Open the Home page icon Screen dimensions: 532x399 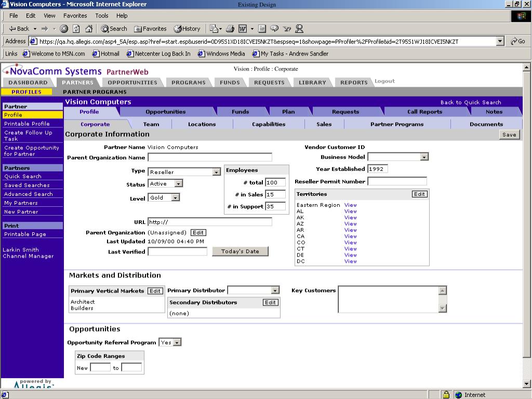(89, 29)
